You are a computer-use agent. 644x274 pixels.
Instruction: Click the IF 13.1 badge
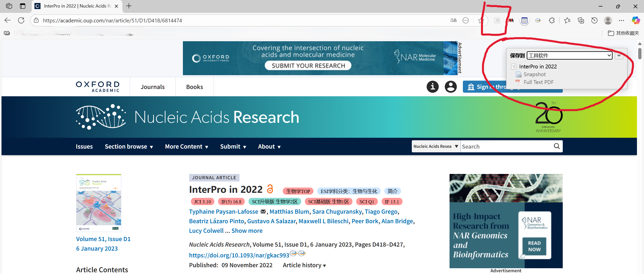click(x=392, y=202)
